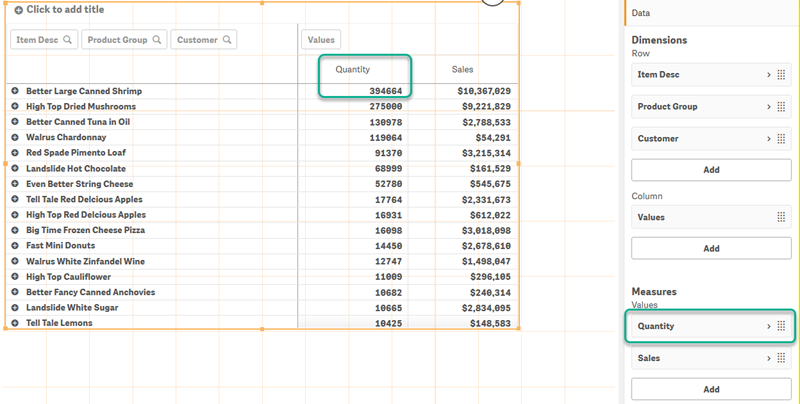The height and width of the screenshot is (404, 800).
Task: Grab drag handle of Sales measure
Action: coord(781,358)
